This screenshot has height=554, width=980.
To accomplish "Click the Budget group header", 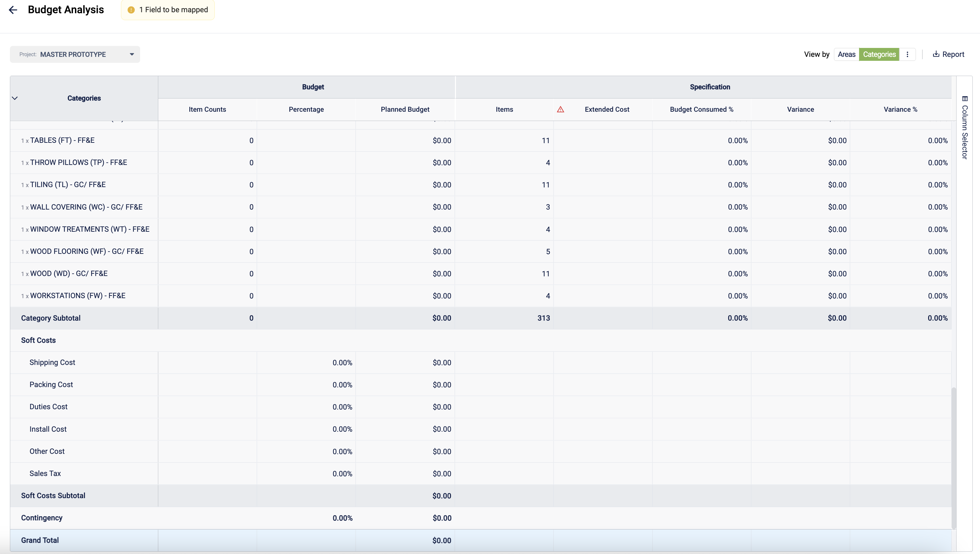I will pyautogui.click(x=307, y=87).
